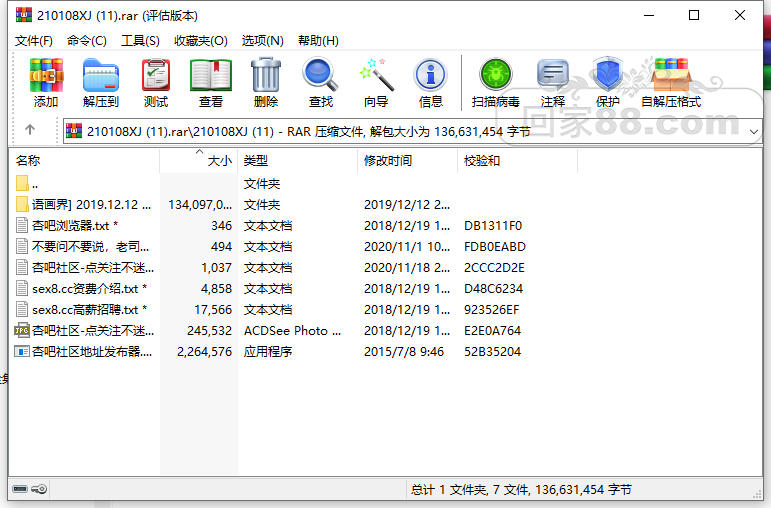Click the date 2015/7/8 9:46
This screenshot has height=508, width=771.
404,352
